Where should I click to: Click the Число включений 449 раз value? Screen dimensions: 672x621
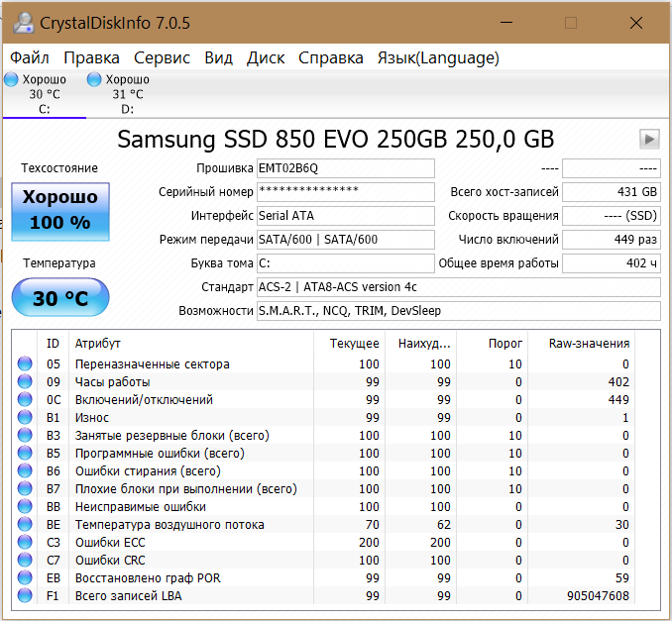pos(612,240)
